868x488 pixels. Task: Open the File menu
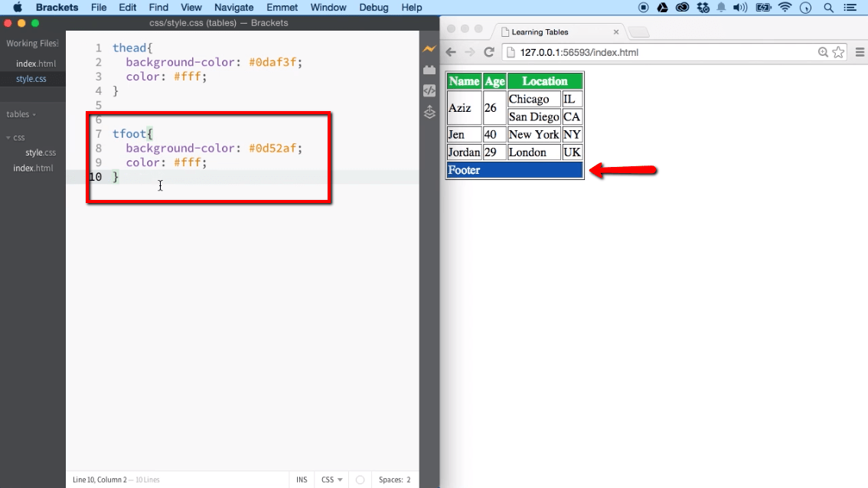pos(99,7)
